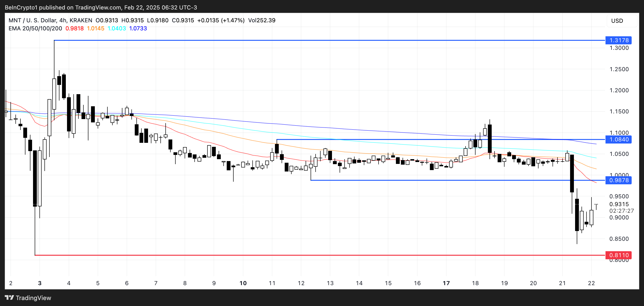Click the cyan EMA value 1.0403
Image resolution: width=644 pixels, height=306 pixels.
tap(117, 28)
